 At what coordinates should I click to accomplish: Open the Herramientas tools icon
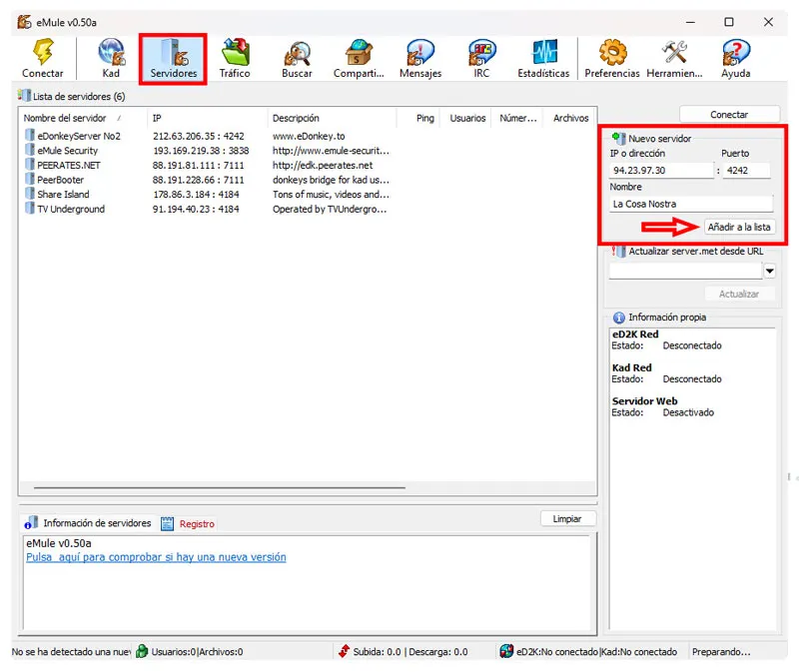pyautogui.click(x=673, y=57)
